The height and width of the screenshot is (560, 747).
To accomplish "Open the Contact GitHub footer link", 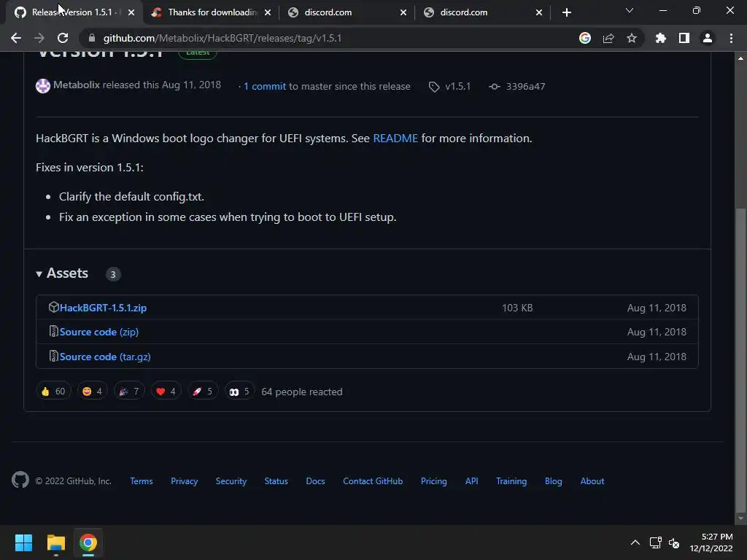I will coord(373,481).
